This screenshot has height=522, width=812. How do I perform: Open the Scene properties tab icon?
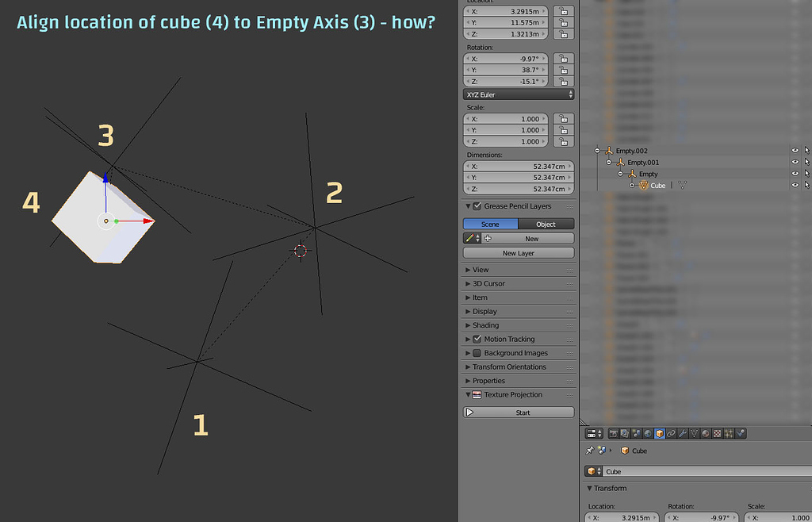[x=637, y=433]
